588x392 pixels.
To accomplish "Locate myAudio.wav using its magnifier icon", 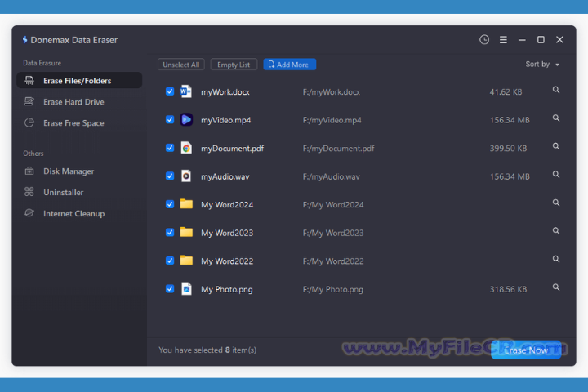I will point(556,175).
